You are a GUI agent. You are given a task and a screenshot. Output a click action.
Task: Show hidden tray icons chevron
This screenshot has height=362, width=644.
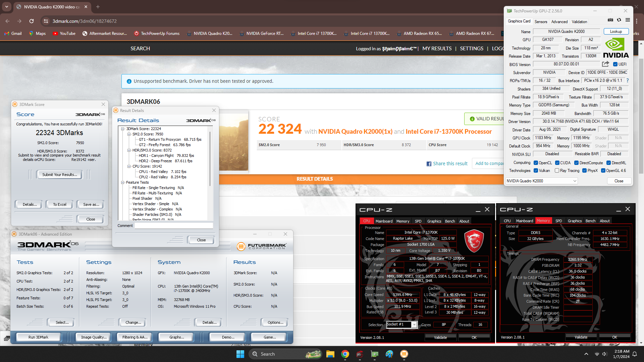(586, 354)
